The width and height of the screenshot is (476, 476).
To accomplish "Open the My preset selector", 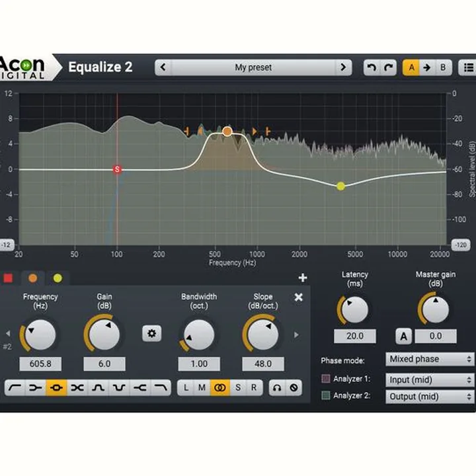I will pos(253,67).
